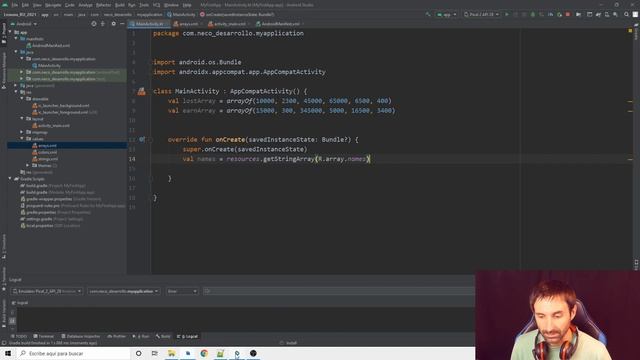Switch to AndroidManifest.xml editor tab
The width and height of the screenshot is (640, 360).
(280, 24)
